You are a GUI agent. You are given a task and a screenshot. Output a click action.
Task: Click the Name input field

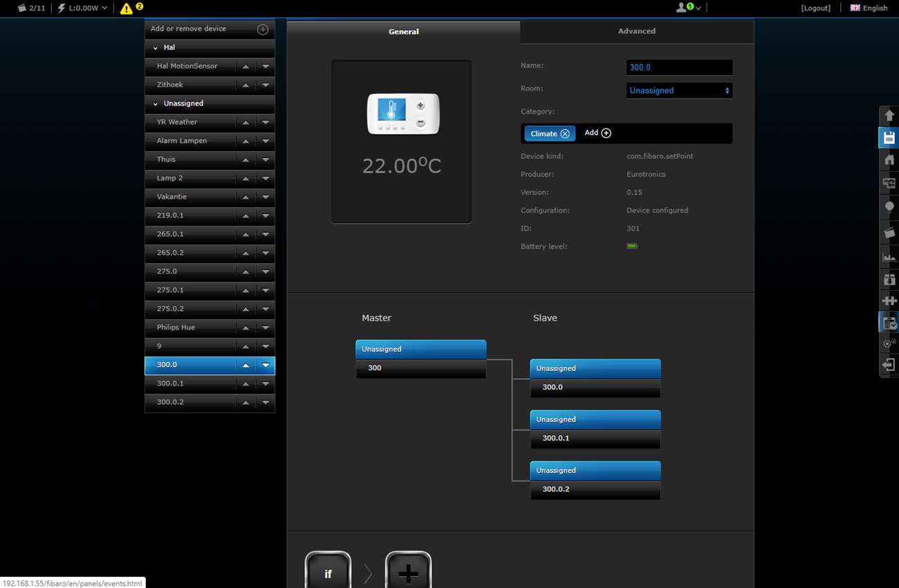pos(678,68)
